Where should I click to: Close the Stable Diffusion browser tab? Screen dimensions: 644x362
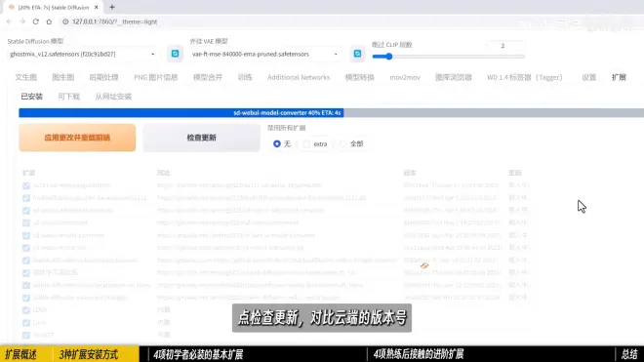97,8
